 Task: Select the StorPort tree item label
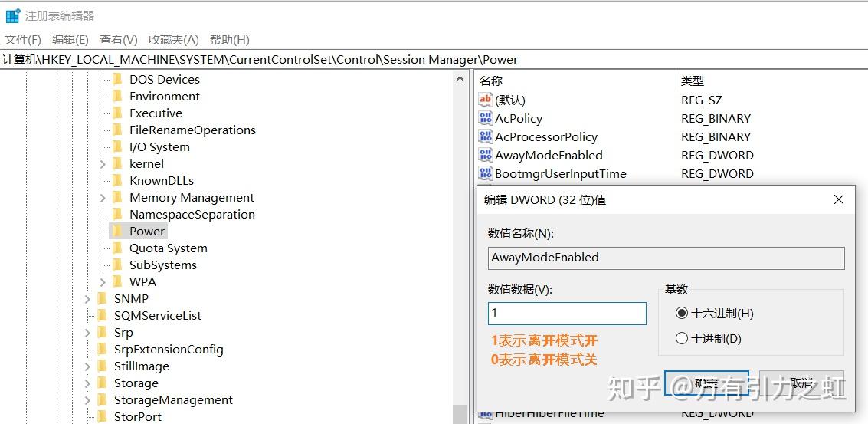[x=138, y=417]
